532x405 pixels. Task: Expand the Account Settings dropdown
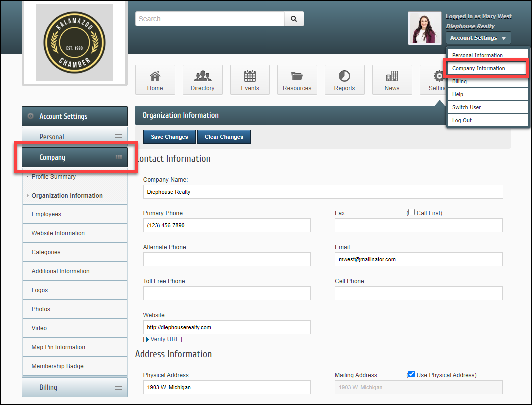[x=478, y=38]
